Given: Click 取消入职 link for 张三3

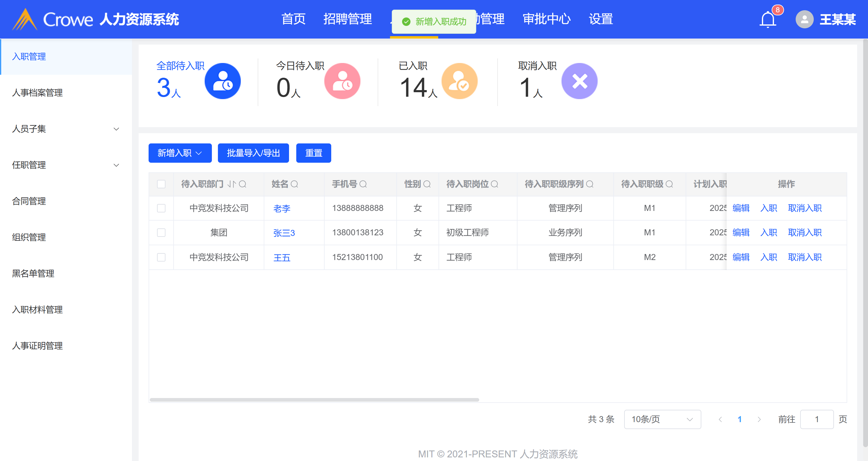Looking at the screenshot, I should click(804, 233).
